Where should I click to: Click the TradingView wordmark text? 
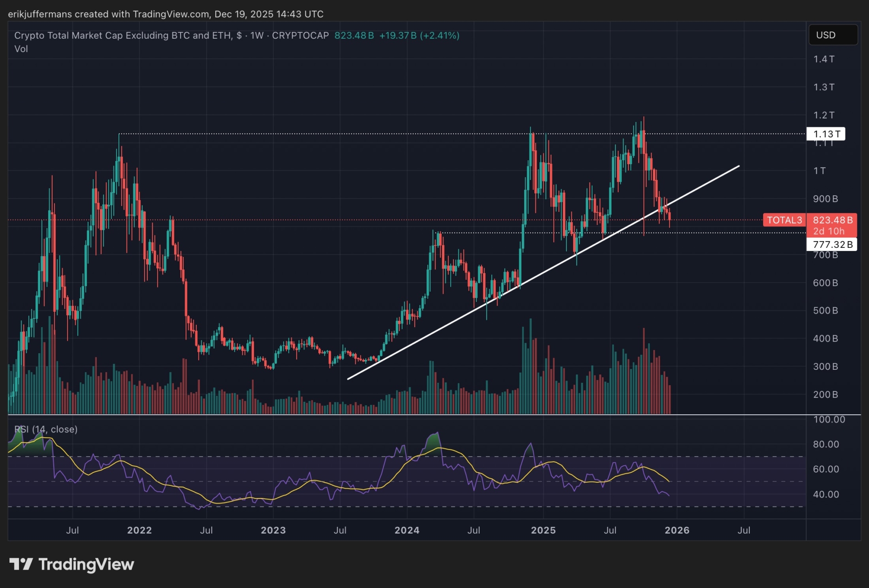tap(86, 564)
